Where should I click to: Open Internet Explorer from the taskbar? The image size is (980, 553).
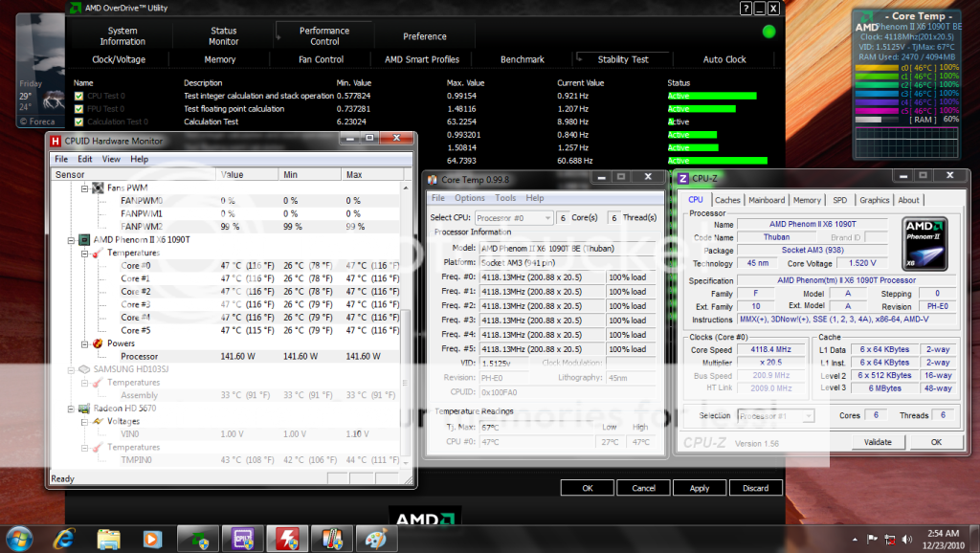coord(65,538)
